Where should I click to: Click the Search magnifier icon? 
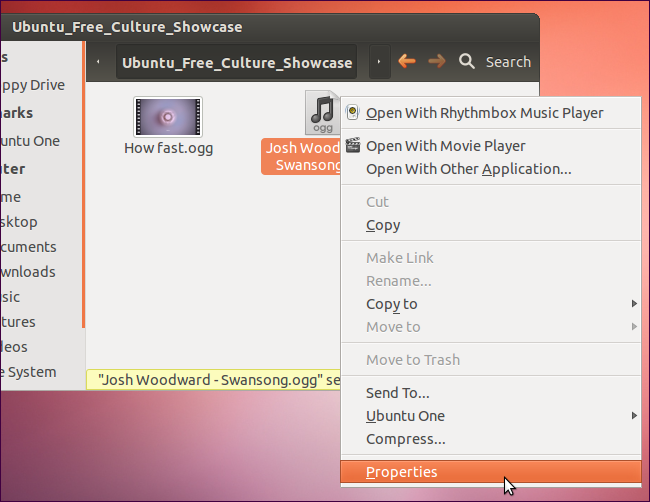pyautogui.click(x=467, y=61)
